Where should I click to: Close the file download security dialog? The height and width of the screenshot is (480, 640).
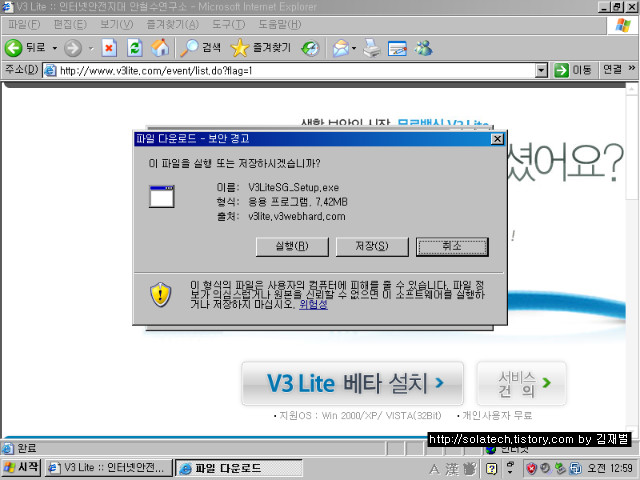tap(497, 139)
